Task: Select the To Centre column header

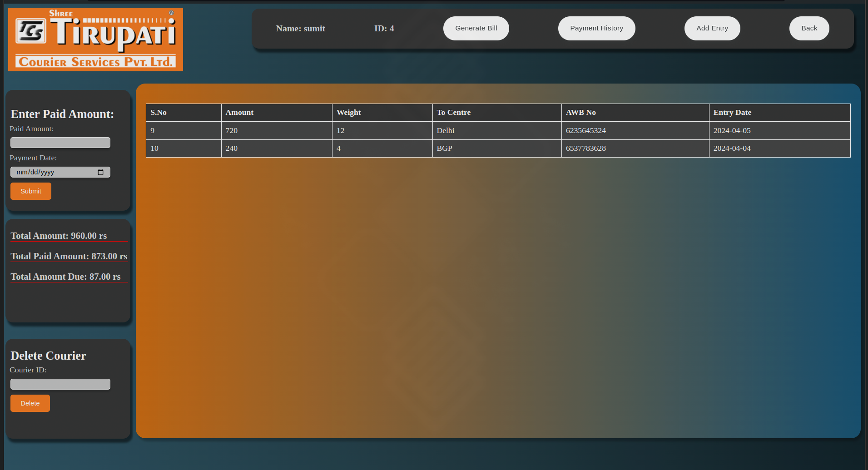Action: click(x=453, y=112)
